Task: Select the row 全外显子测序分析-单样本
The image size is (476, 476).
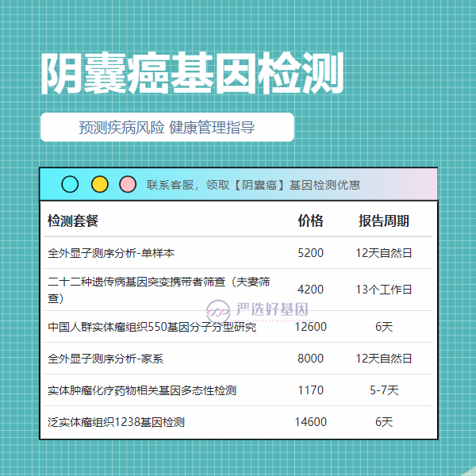Action: tap(238, 253)
